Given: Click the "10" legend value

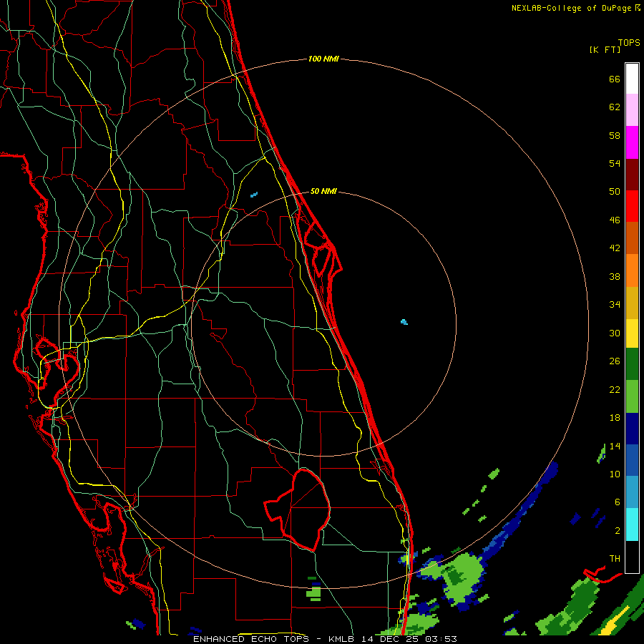Looking at the screenshot, I should (x=615, y=474).
